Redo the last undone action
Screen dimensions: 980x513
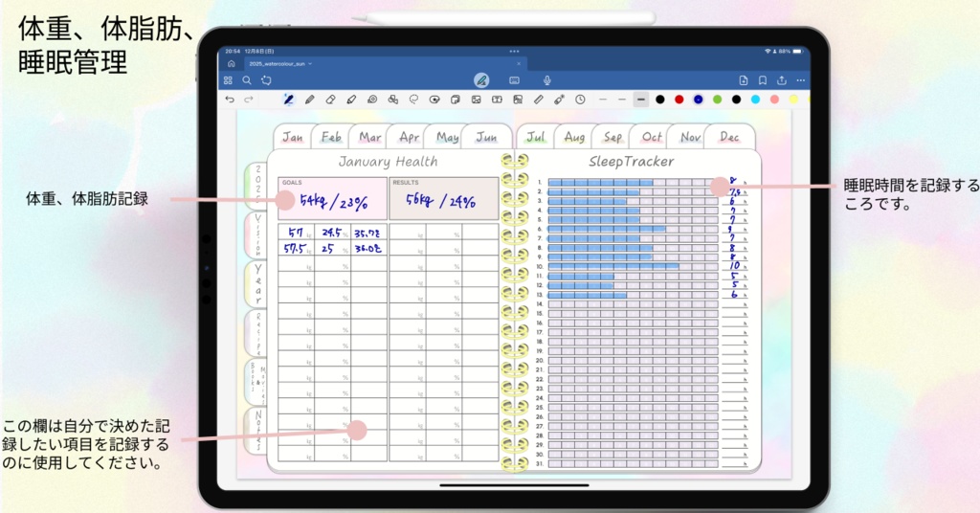click(248, 100)
